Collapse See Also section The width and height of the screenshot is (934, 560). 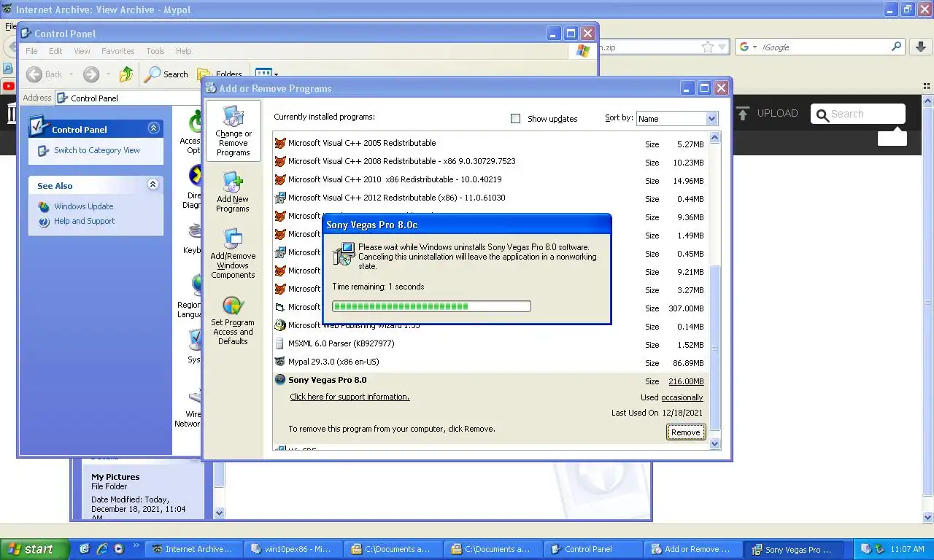coord(153,184)
